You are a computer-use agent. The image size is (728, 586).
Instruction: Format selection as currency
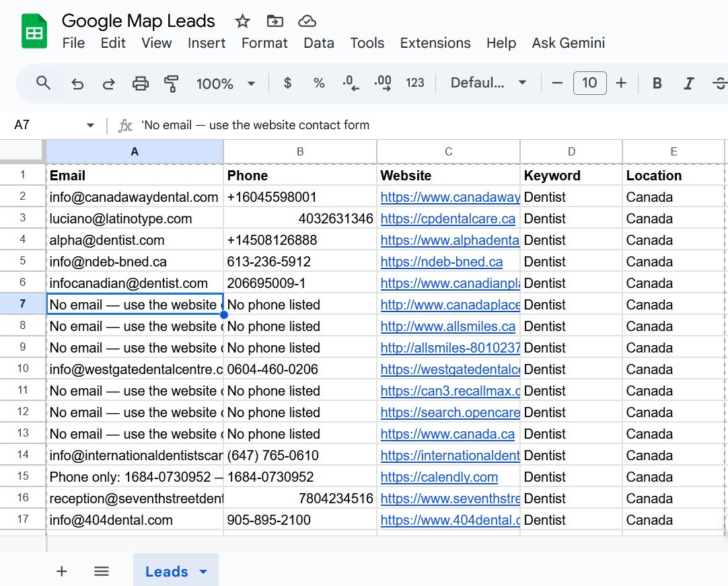click(x=287, y=83)
